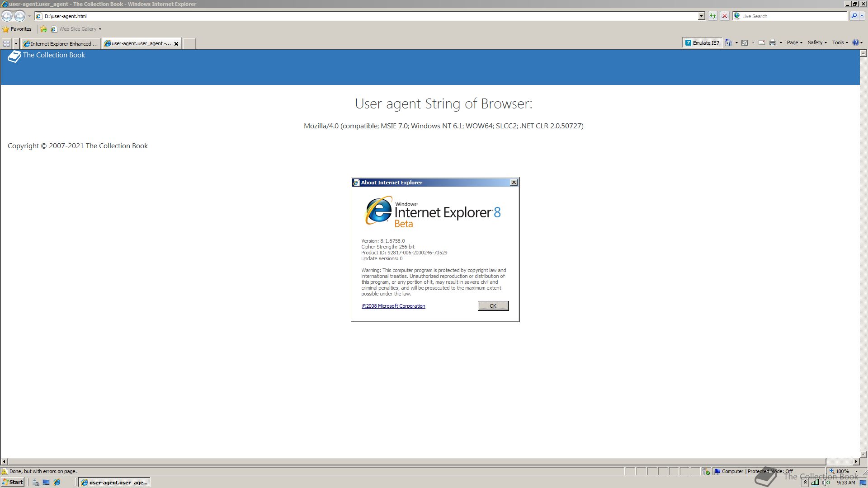Screen dimensions: 868x488
Task: Go forward with the Forward arrow
Action: (x=19, y=16)
